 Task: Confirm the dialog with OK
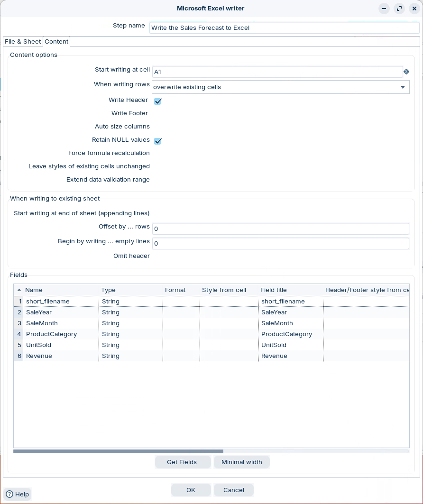191,490
